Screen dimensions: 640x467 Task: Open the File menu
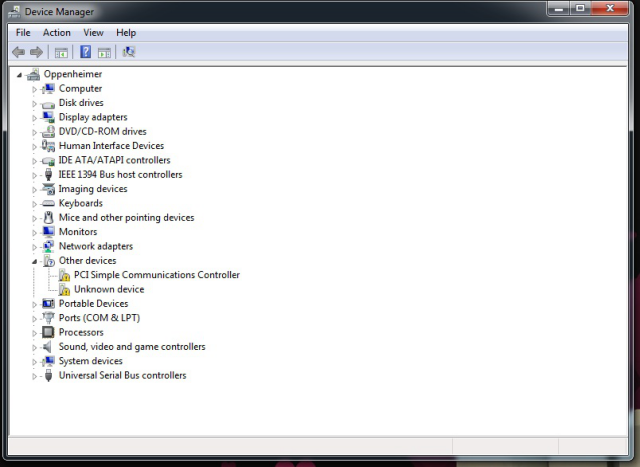[23, 33]
